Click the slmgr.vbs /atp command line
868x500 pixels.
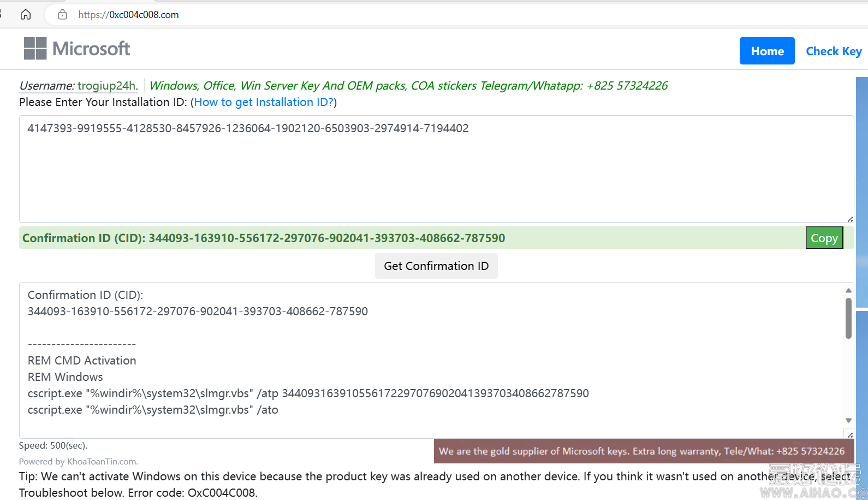coord(308,393)
